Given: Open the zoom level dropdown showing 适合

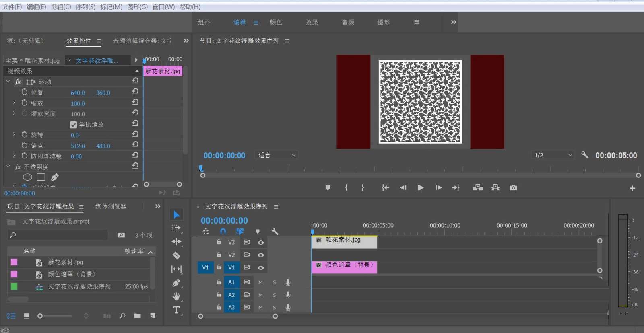Looking at the screenshot, I should [277, 155].
